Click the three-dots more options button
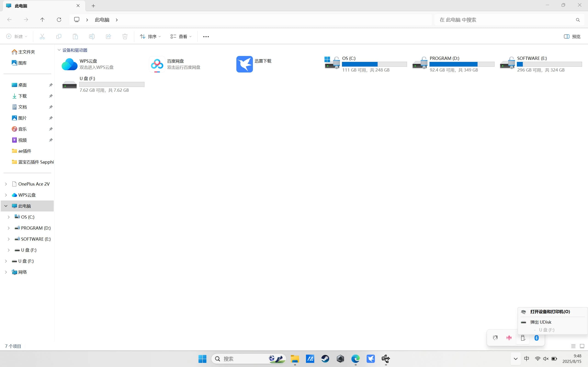The width and height of the screenshot is (588, 367). pos(206,36)
